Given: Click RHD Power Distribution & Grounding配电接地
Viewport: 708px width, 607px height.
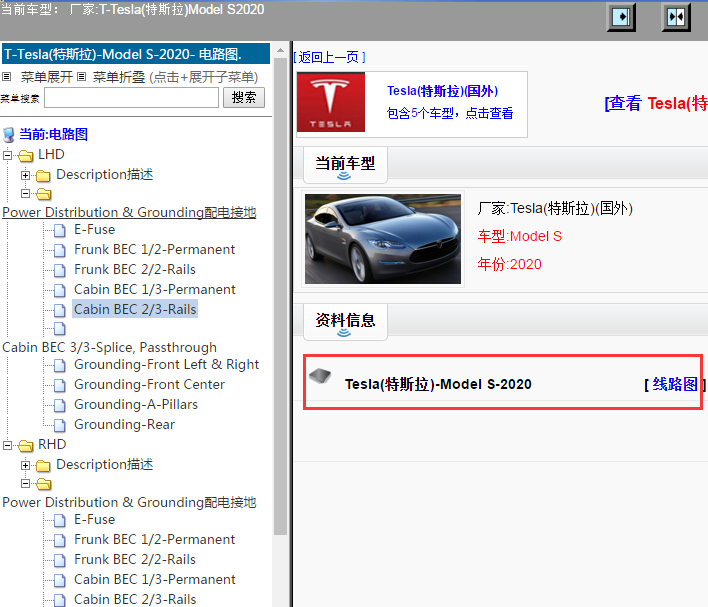Looking at the screenshot, I should 129,502.
